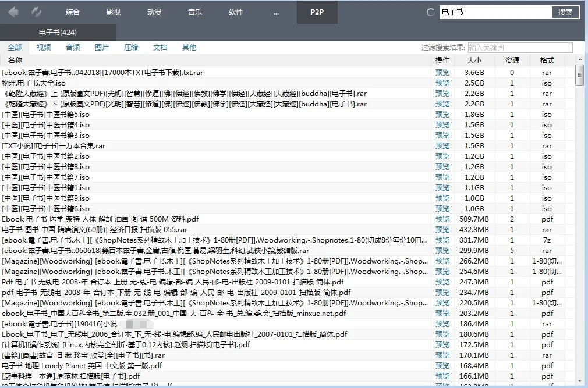Filter results with the 视频 tab

(43, 47)
